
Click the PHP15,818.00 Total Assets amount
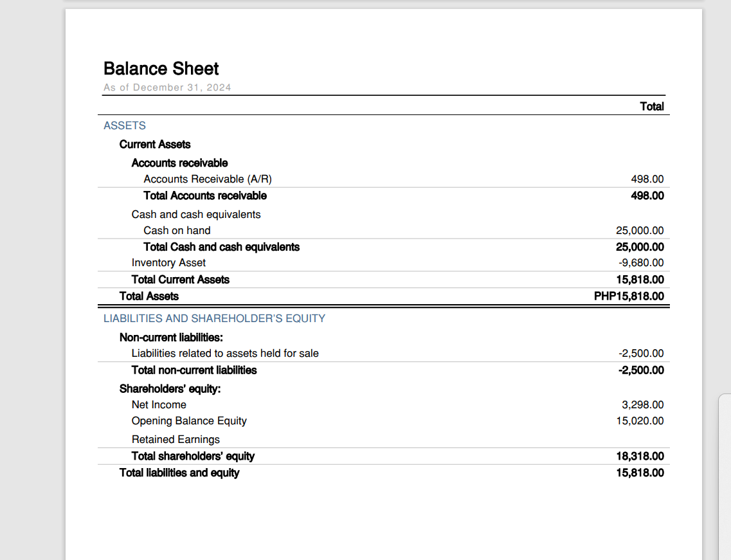tap(629, 296)
